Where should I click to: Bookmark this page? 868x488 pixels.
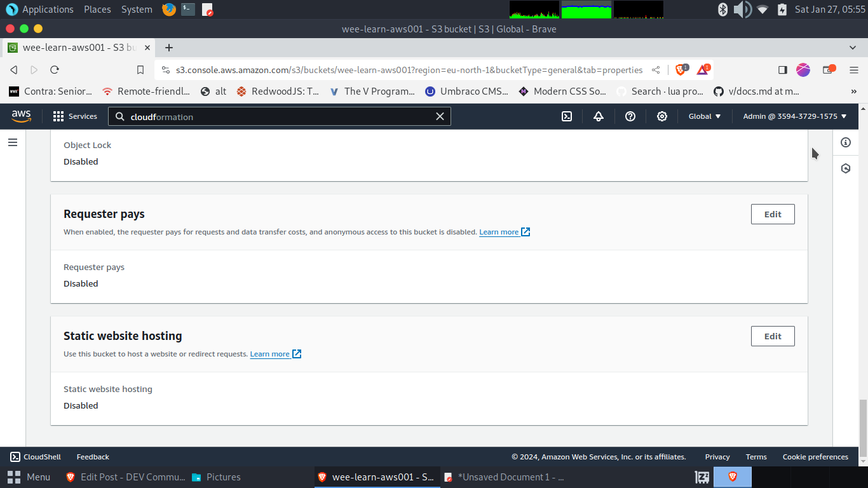click(140, 70)
